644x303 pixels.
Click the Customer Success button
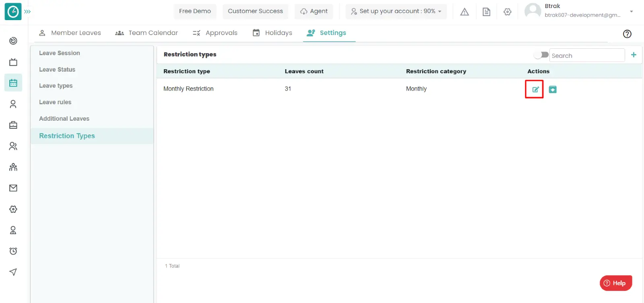point(255,11)
